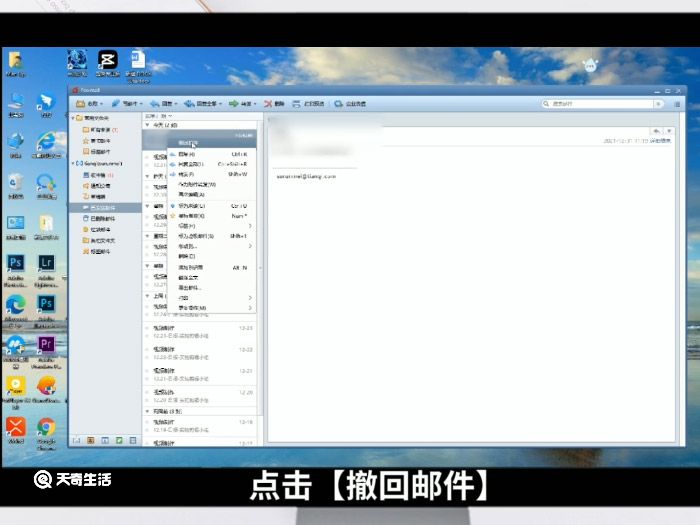Open the drafts folder in folder tree
The width and height of the screenshot is (700, 525).
[95, 196]
